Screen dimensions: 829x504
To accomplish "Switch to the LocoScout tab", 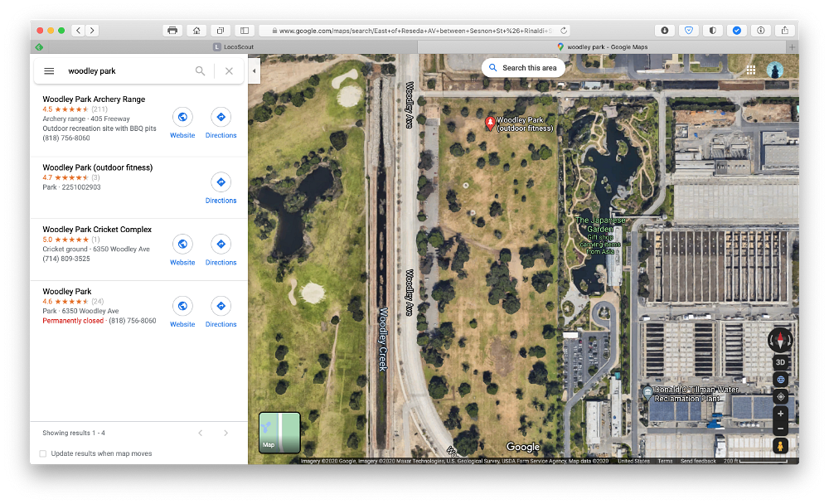I will point(233,47).
